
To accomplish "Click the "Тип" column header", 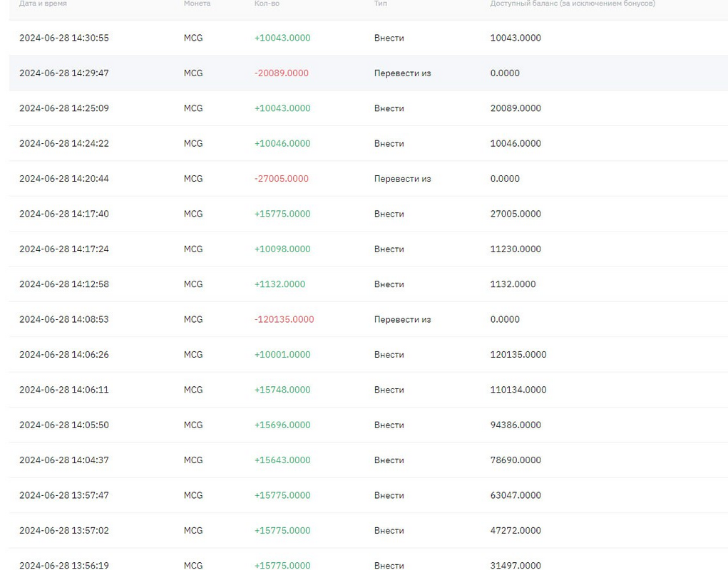I will pos(381,4).
